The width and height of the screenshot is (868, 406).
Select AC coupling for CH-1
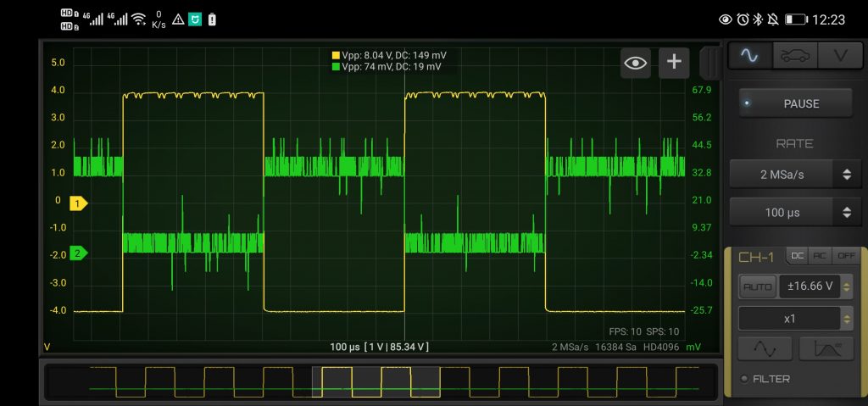821,255
